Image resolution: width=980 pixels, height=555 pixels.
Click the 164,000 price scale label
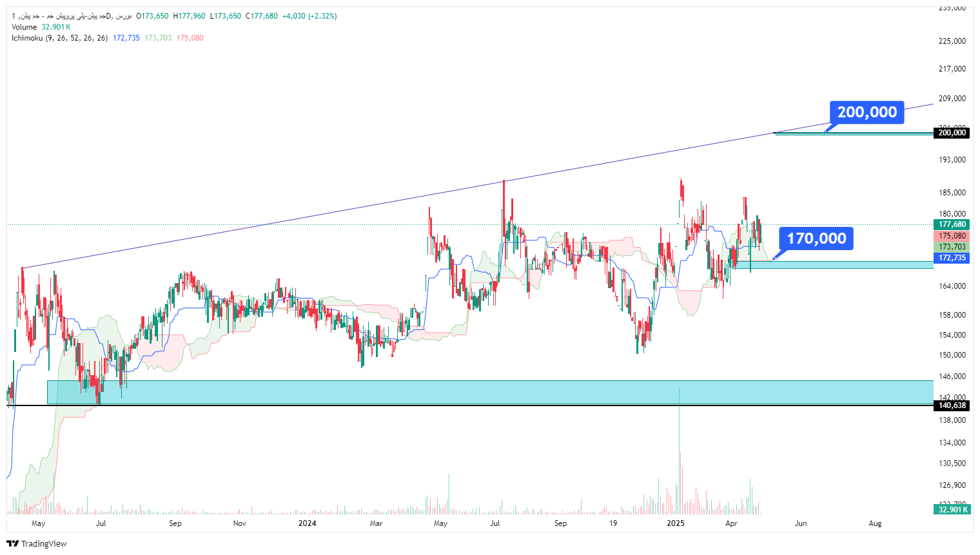pos(952,286)
